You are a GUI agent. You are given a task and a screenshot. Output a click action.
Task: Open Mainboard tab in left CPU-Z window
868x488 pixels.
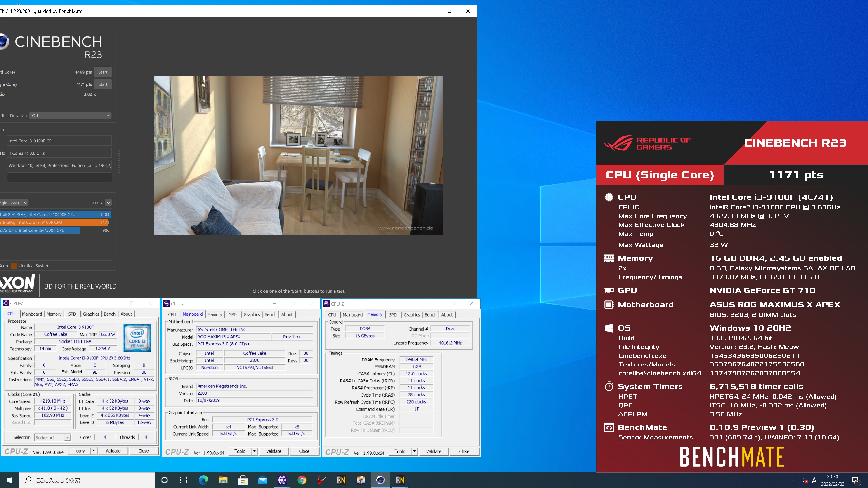pos(32,314)
